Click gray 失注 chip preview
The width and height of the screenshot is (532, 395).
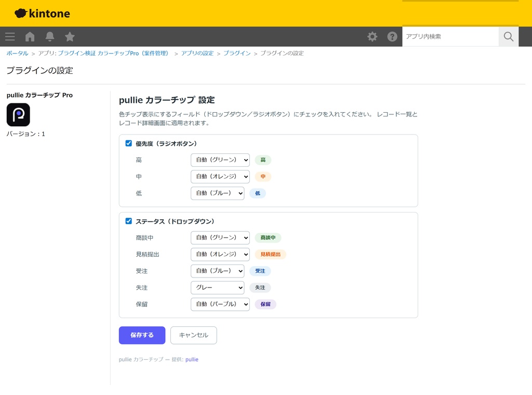point(260,287)
